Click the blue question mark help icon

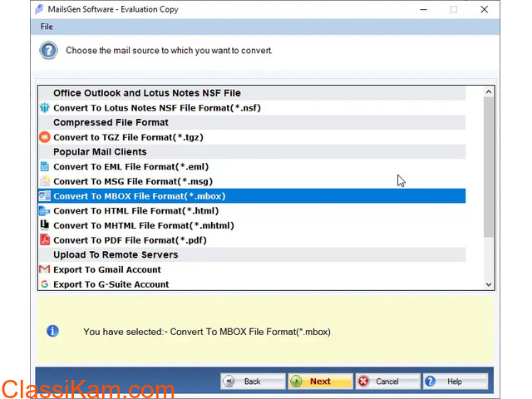click(x=48, y=51)
